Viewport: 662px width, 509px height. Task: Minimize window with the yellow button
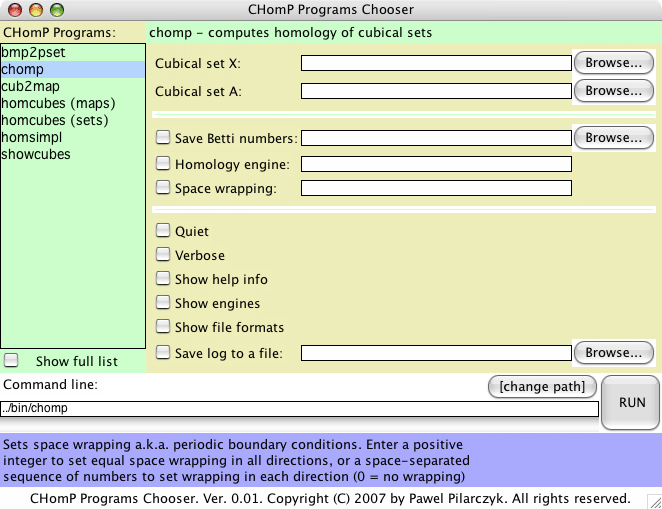[x=36, y=10]
